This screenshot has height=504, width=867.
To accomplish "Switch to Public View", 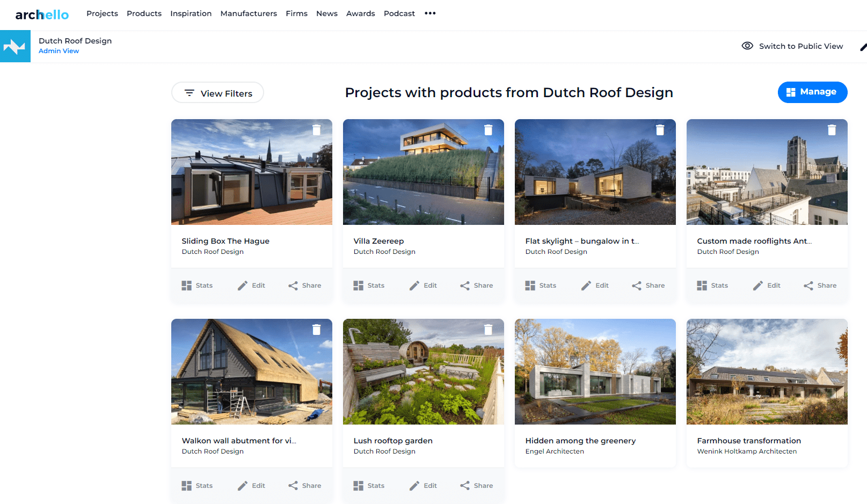I will [x=792, y=46].
